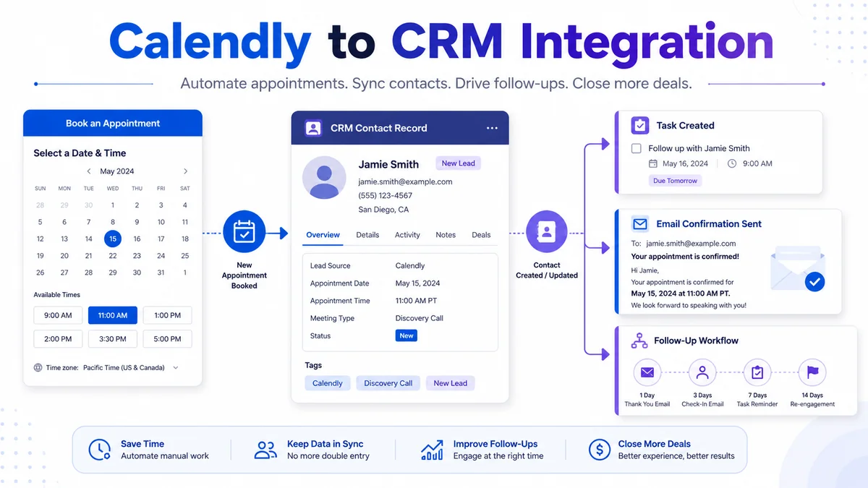868x488 pixels.
Task: Click the May 2024 month label
Action: click(x=117, y=171)
